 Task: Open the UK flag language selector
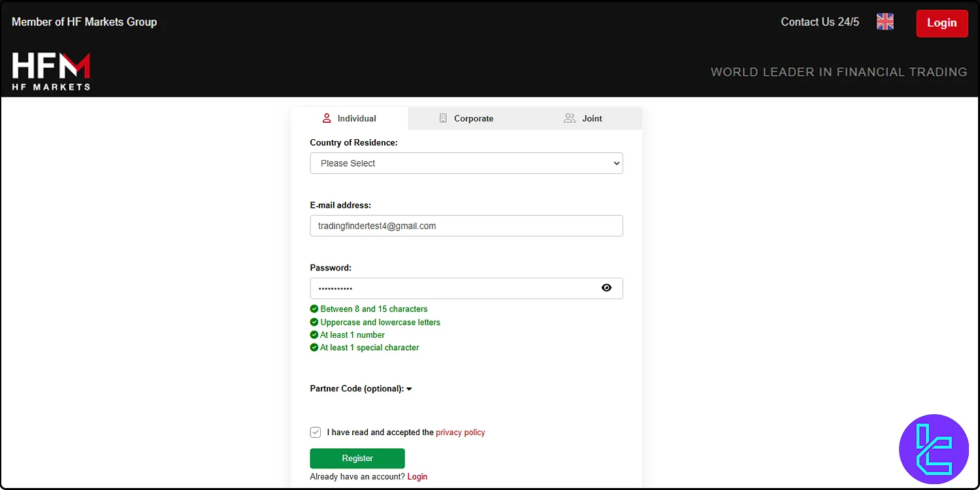pos(885,22)
